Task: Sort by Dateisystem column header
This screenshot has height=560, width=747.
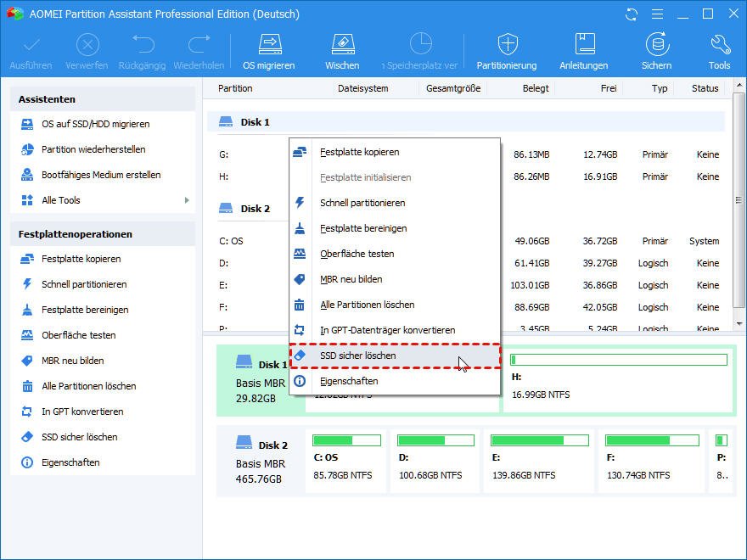Action: point(363,88)
